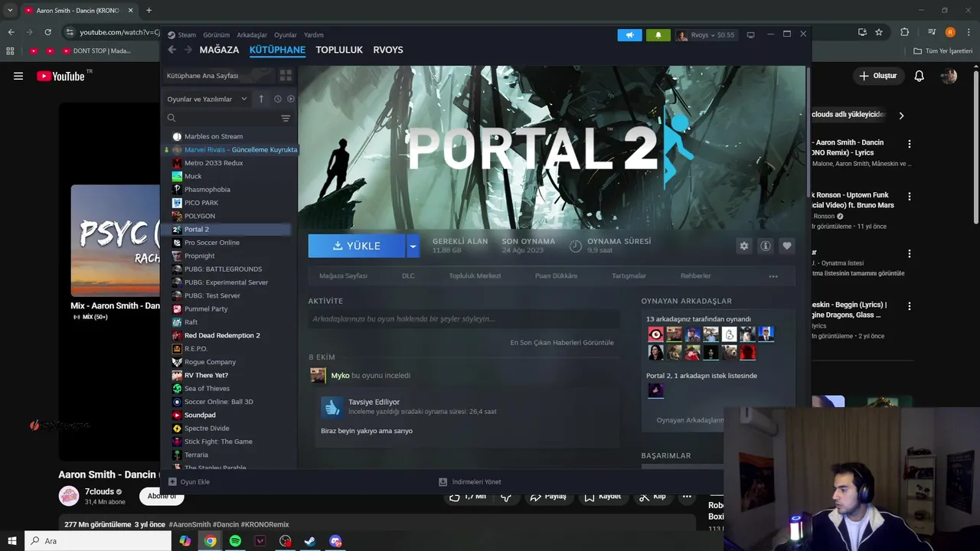Open YouTube hamburger guide menu
Screen dimensions: 980x551
pyautogui.click(x=18, y=76)
